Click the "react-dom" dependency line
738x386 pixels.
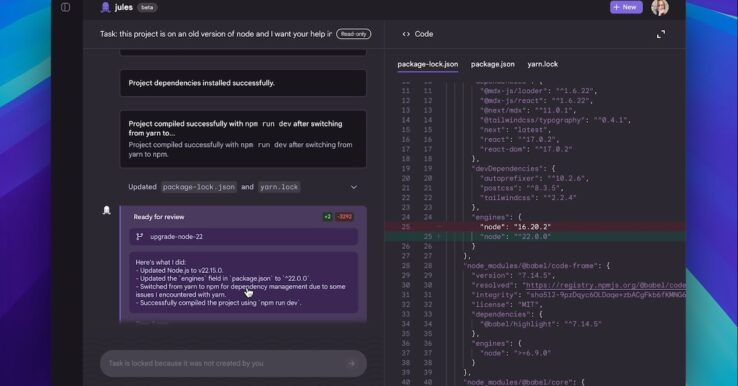[x=526, y=149]
